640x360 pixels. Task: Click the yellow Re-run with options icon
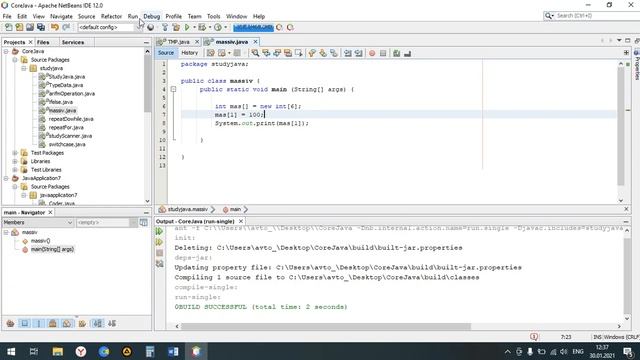[x=159, y=242]
